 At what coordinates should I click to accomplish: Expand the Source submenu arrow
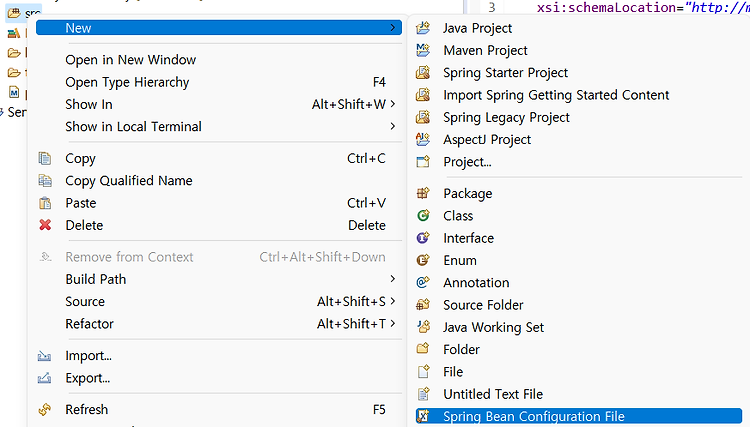[x=393, y=301]
